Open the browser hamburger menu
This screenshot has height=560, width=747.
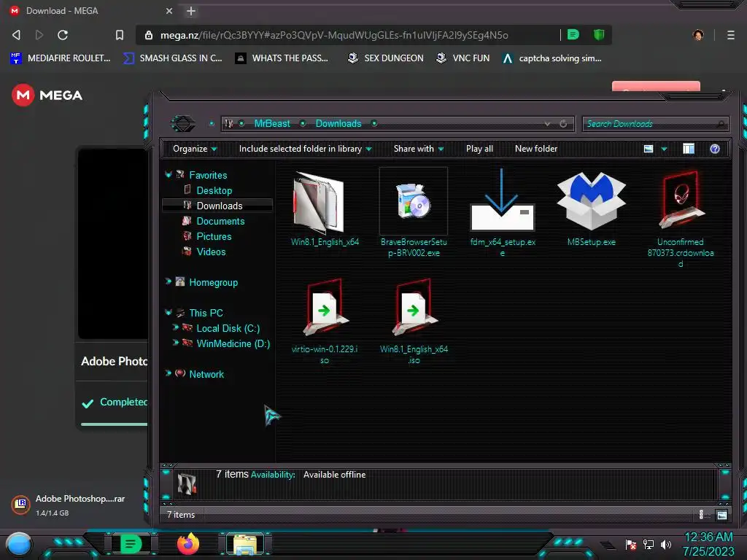click(731, 35)
